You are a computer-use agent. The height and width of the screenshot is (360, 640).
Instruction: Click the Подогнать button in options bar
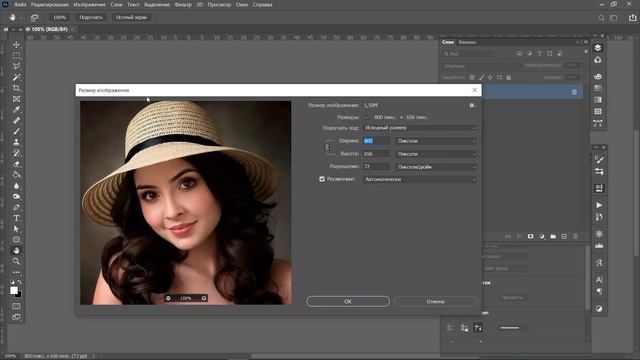(x=91, y=18)
